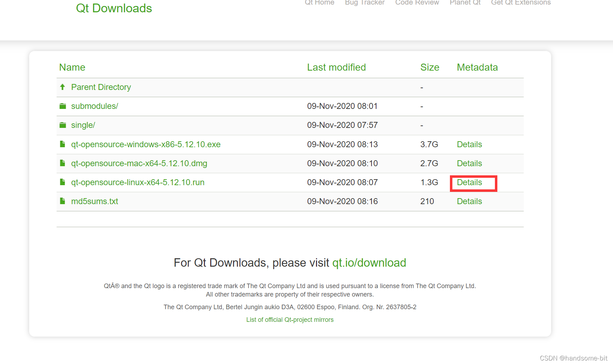Screen dimensions: 613x364
Task: Visit the qt.io/download link
Action: click(369, 263)
